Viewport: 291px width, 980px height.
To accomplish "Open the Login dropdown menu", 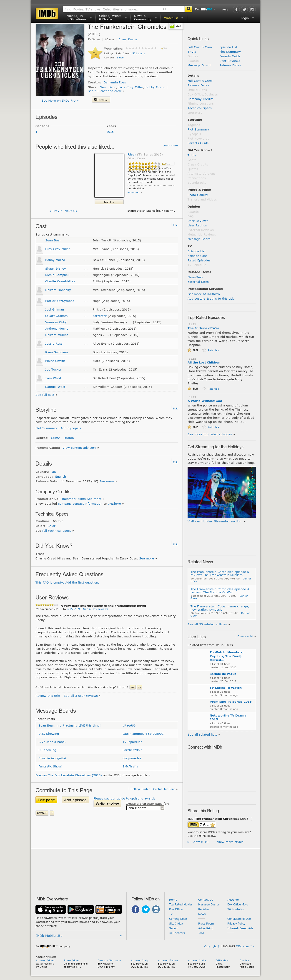I will click(247, 18).
